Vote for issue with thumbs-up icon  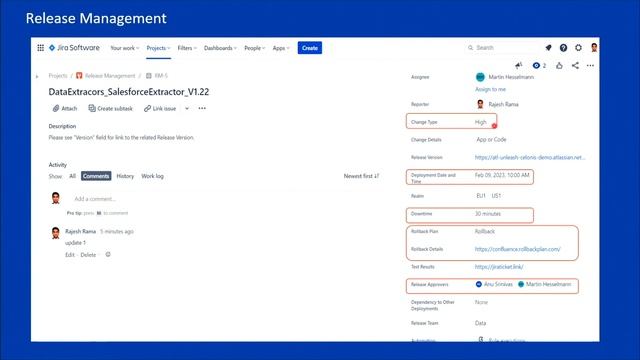(559, 65)
